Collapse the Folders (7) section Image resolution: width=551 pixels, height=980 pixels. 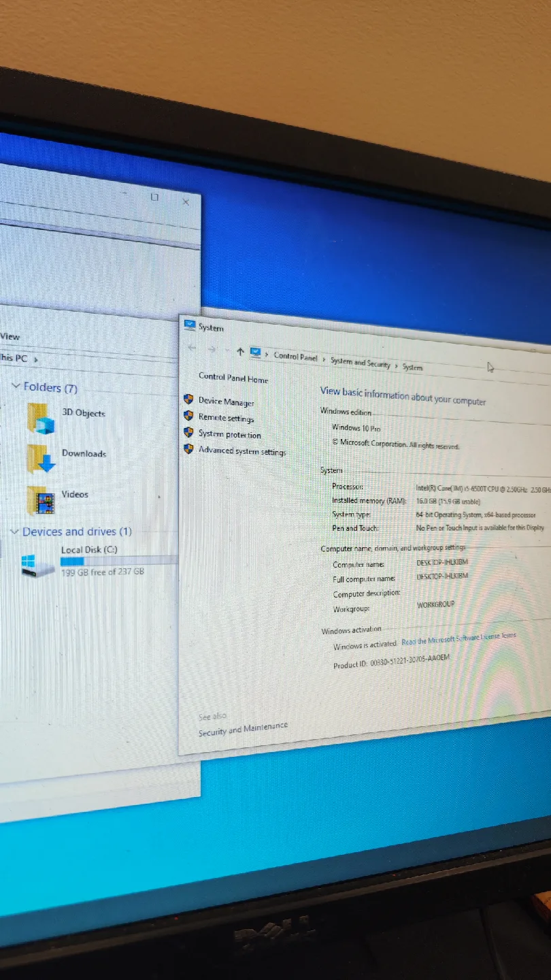(x=16, y=386)
